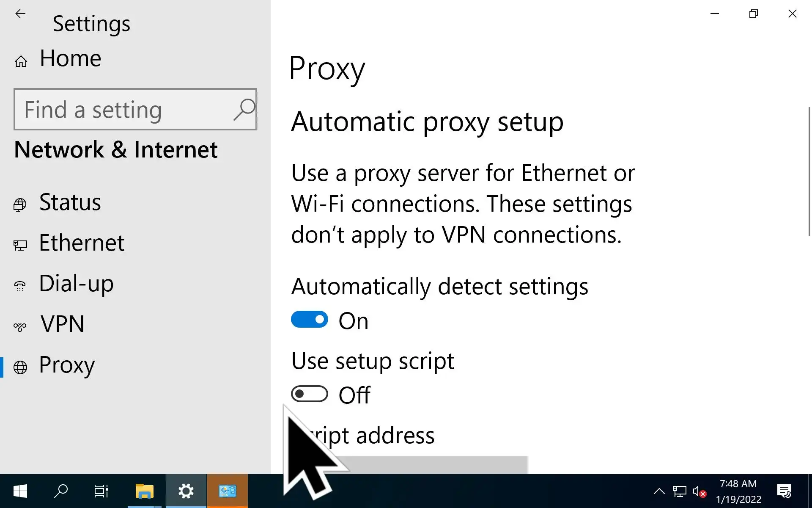Show hidden icons chevron in system tray

coord(659,491)
